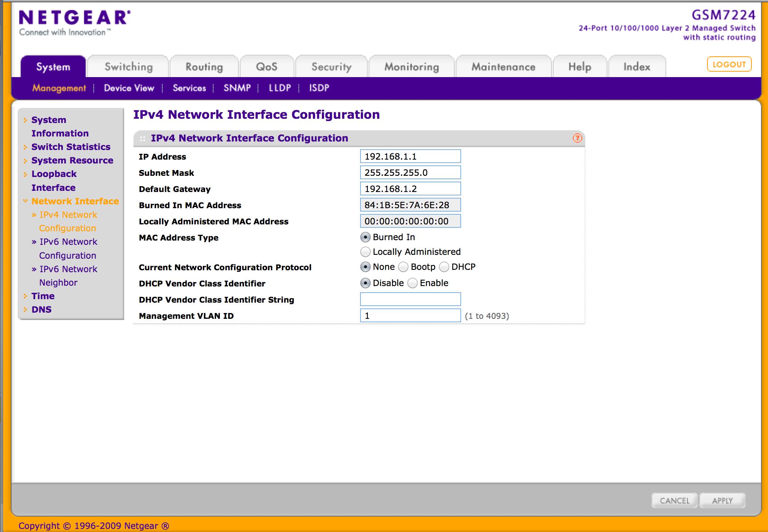This screenshot has height=532, width=768.
Task: Click the panel grip icon beside section title
Action: pos(143,138)
